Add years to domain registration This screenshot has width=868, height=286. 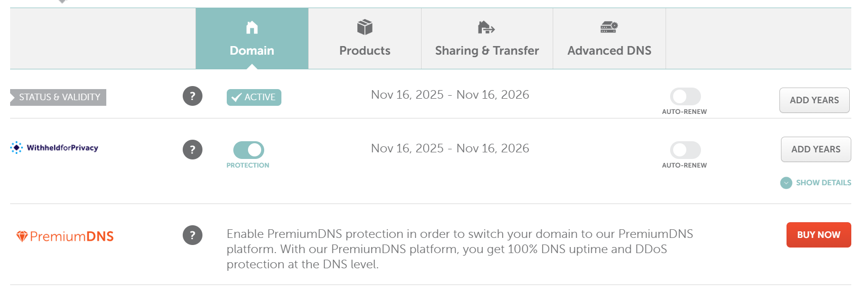pos(814,100)
